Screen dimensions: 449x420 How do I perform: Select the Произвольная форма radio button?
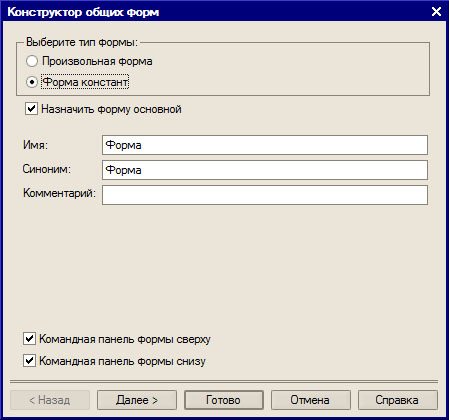coord(32,61)
